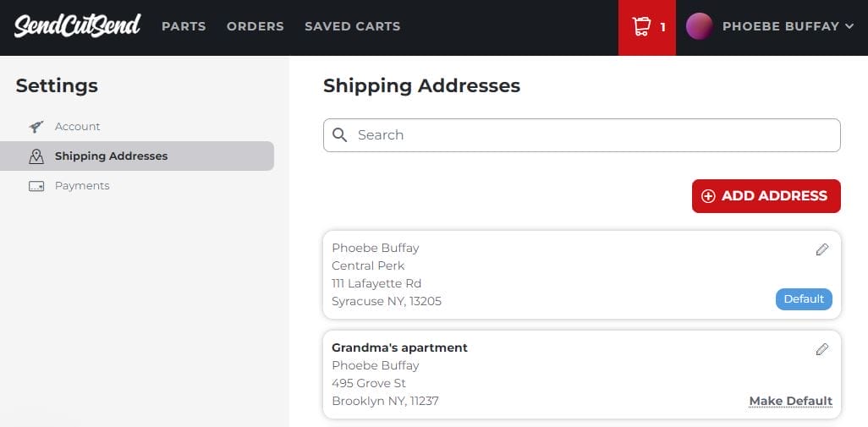Expand the Phoebe Buffay user dropdown chevron

tap(849, 27)
